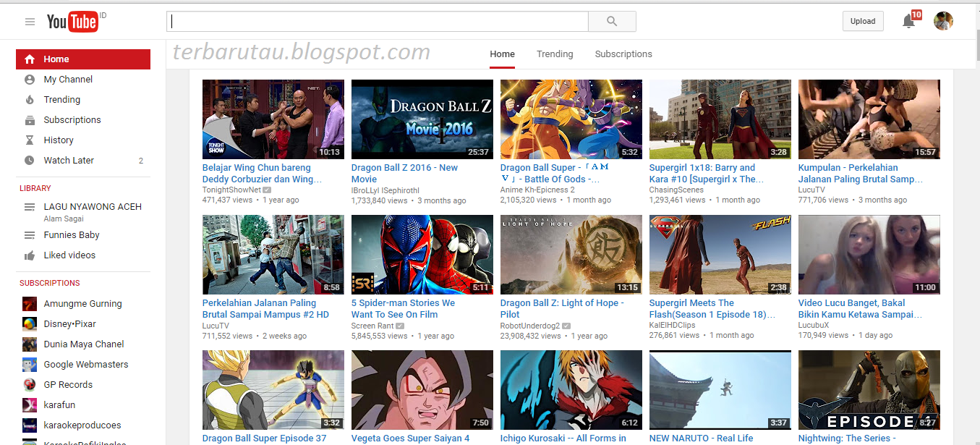980x445 pixels.
Task: Open the Perkelahian Jalanan #2 HD thumbnail
Action: pyautogui.click(x=273, y=255)
